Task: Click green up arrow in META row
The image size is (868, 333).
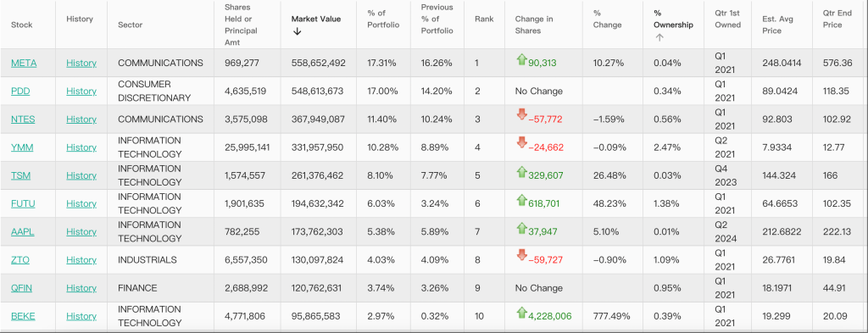Action: point(521,60)
